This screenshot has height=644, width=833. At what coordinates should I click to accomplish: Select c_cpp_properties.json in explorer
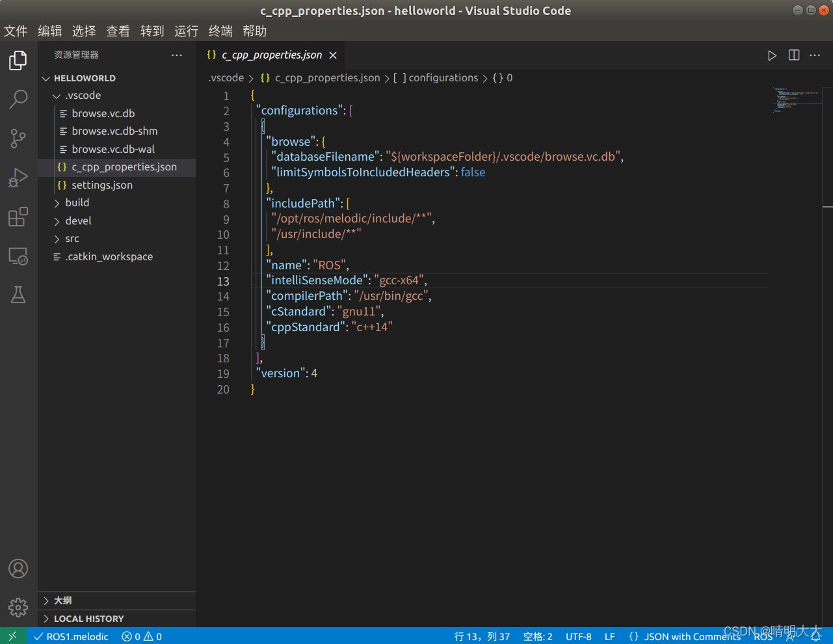(116, 167)
